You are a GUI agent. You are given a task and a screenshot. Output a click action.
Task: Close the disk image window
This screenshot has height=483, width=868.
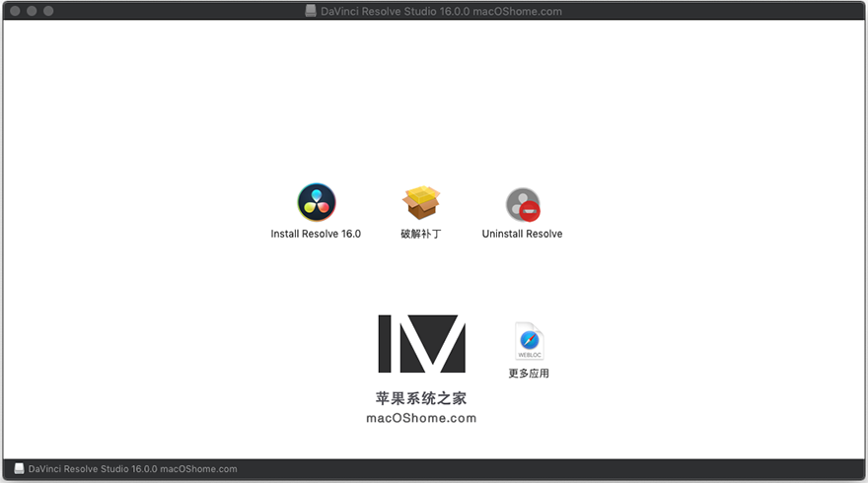point(15,11)
